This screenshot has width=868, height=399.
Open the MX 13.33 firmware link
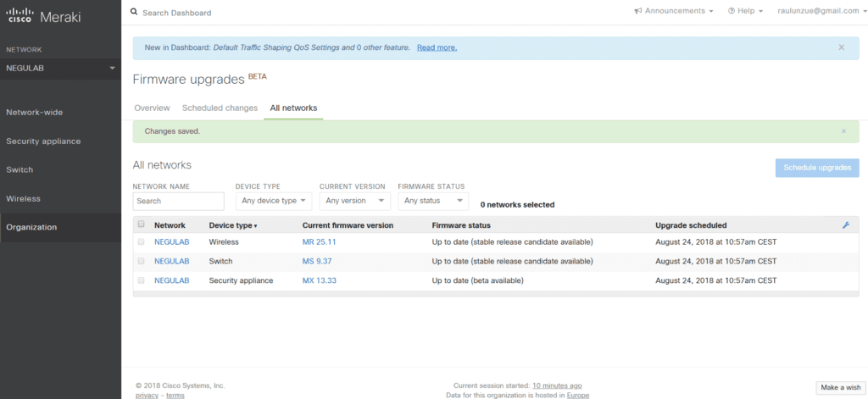point(320,280)
